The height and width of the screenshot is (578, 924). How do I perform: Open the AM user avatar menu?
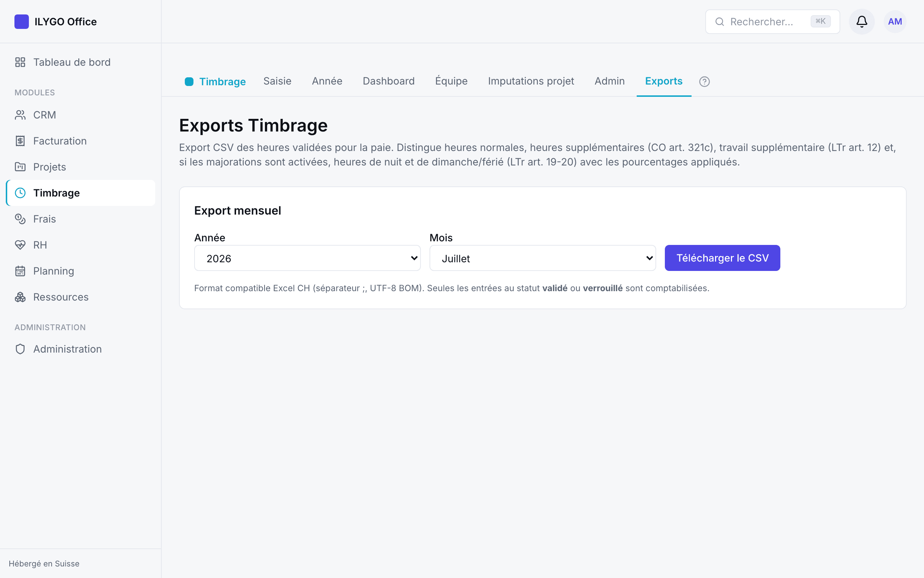tap(895, 21)
